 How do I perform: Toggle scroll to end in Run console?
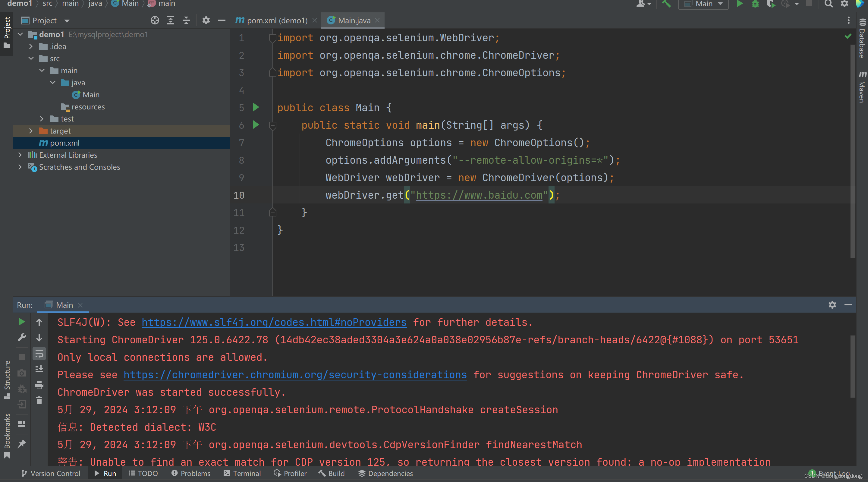[x=39, y=369]
